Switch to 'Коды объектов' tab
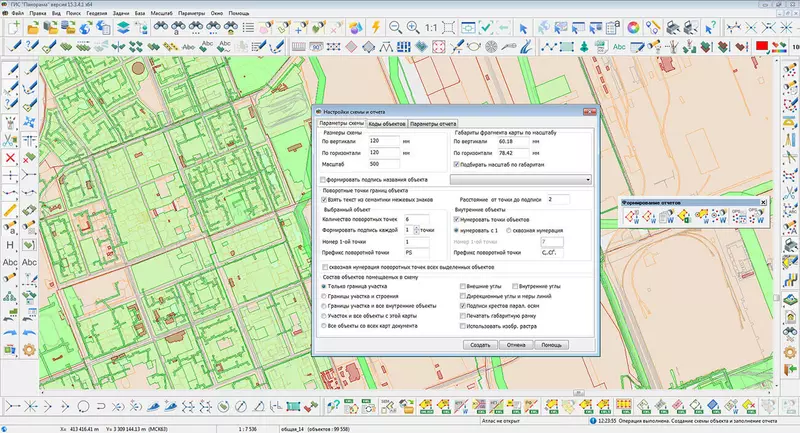Image resolution: width=800 pixels, height=433 pixels. 385,123
